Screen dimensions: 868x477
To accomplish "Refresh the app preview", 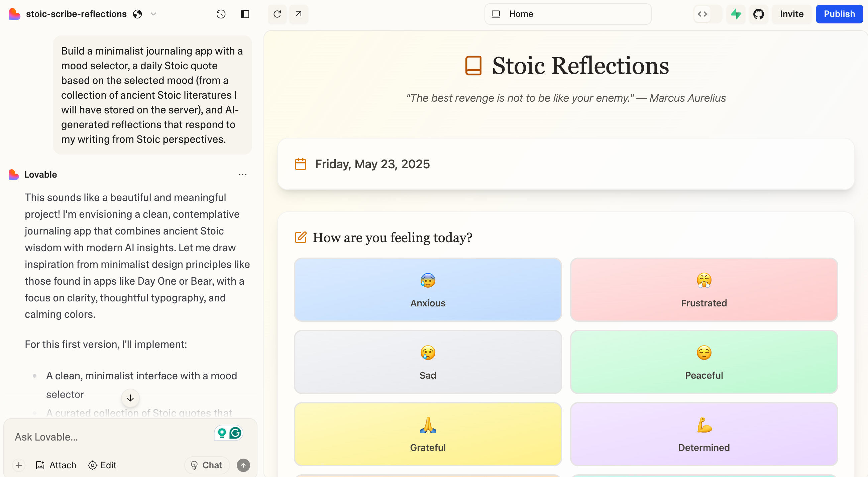I will tap(277, 14).
